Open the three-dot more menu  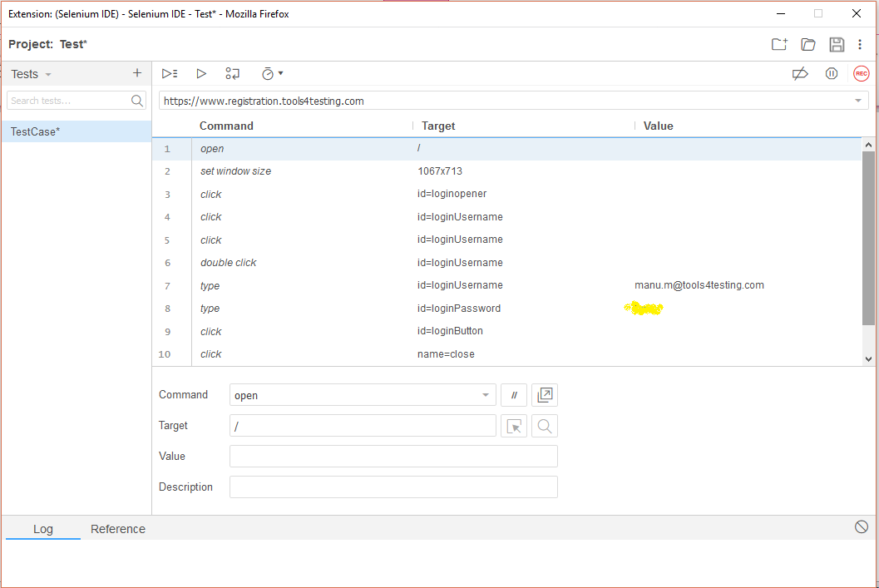coord(860,44)
